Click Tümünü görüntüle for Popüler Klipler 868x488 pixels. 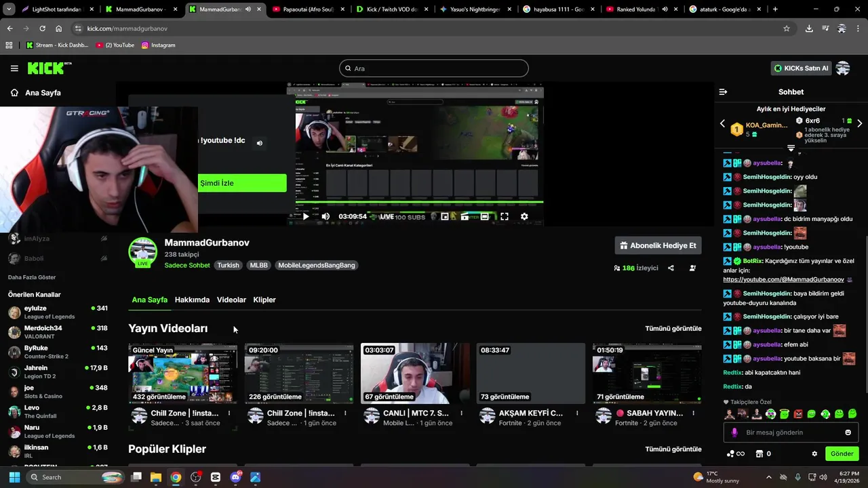pyautogui.click(x=673, y=449)
